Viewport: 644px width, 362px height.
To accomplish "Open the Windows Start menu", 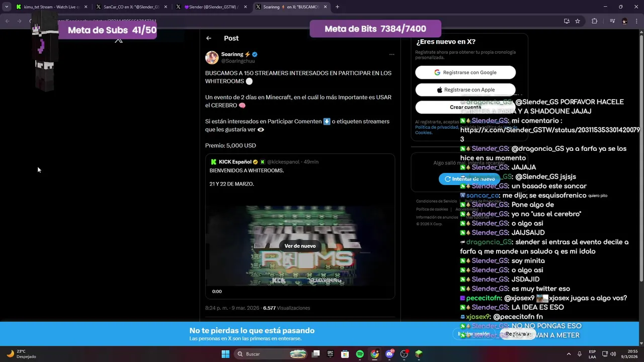I will (225, 354).
